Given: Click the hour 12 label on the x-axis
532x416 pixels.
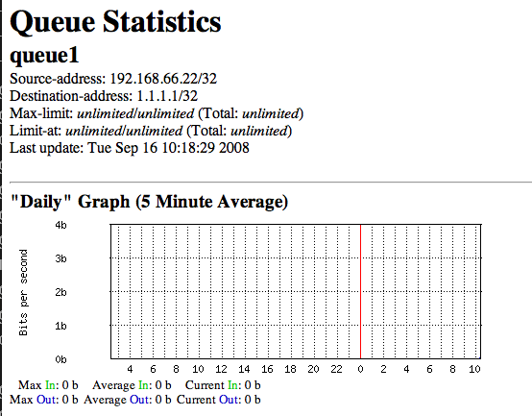Looking at the screenshot, I should (x=221, y=369).
